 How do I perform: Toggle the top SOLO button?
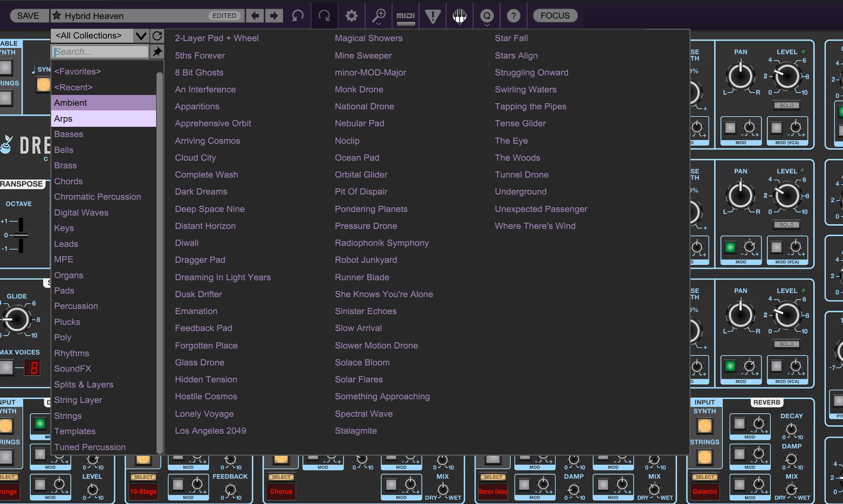(x=787, y=105)
